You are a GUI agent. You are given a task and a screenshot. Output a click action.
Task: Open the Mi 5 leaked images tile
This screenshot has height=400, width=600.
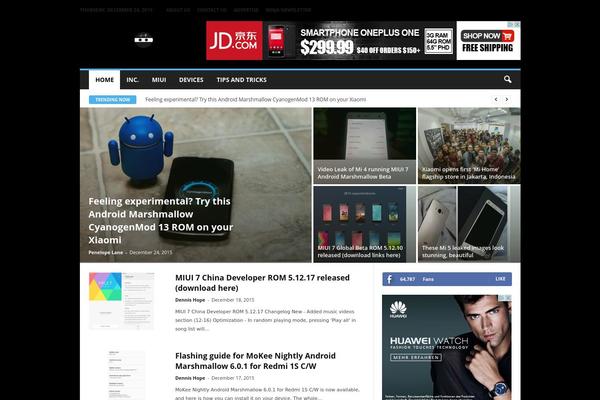pos(469,224)
